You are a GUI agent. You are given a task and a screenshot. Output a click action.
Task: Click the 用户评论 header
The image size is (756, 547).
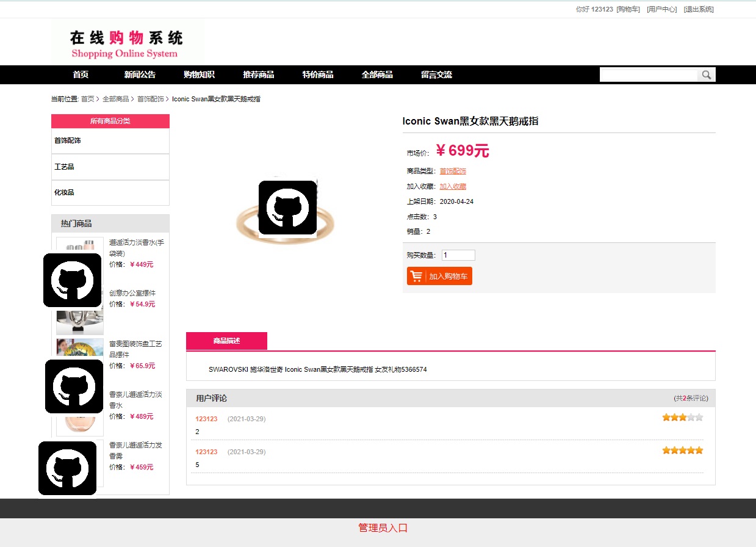(x=211, y=398)
